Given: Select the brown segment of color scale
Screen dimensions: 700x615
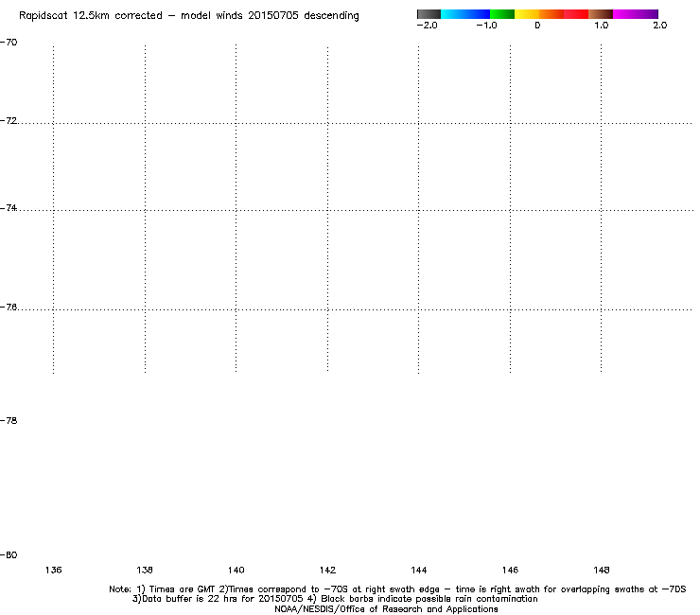Looking at the screenshot, I should (x=601, y=14).
